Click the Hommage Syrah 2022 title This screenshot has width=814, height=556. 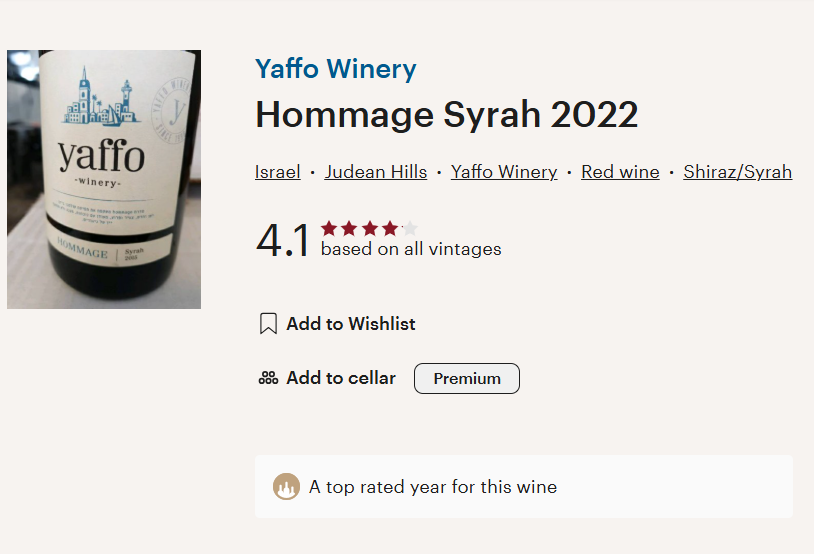(446, 115)
